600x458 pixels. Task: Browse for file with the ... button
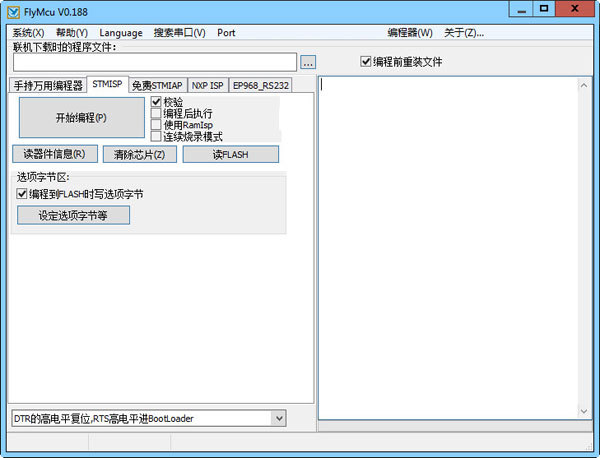308,62
